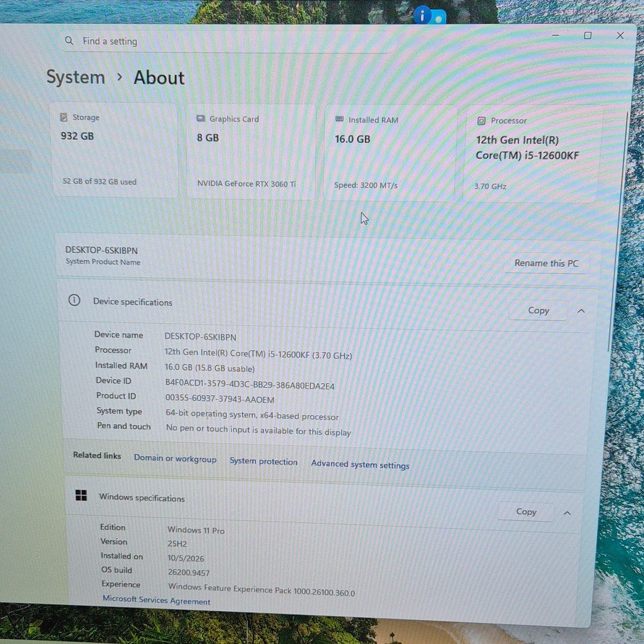Screen dimensions: 644x644
Task: Go back to System breadcrumb
Action: pos(76,77)
